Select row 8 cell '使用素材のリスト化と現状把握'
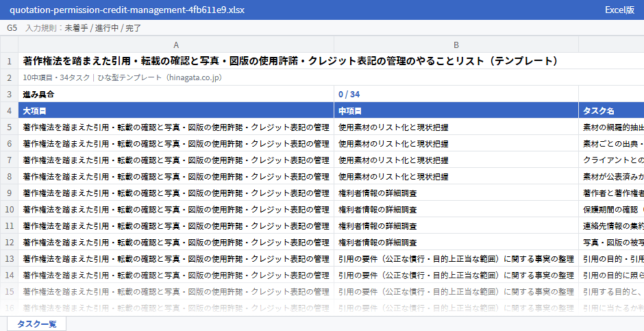Image resolution: width=644 pixels, height=331 pixels. [x=456, y=176]
